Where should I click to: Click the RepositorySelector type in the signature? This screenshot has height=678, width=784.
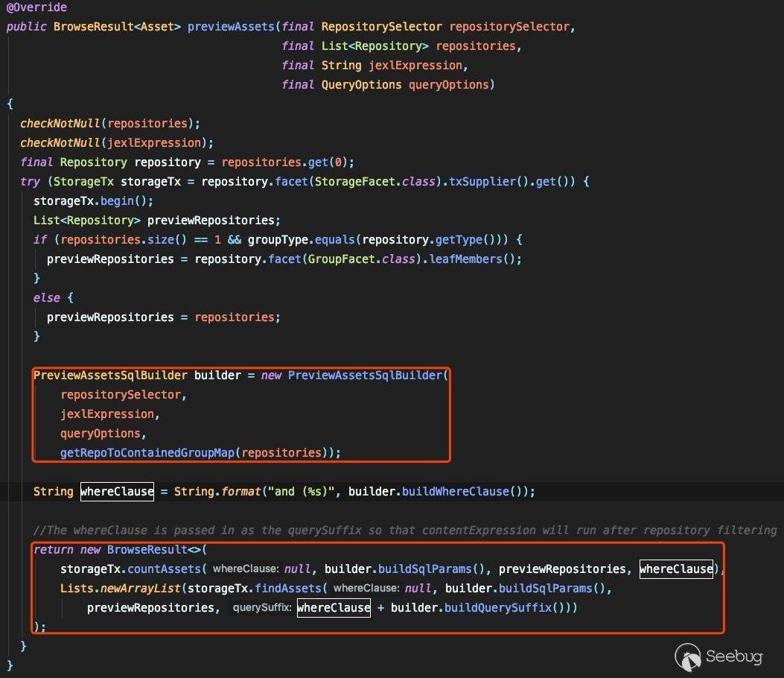click(381, 27)
